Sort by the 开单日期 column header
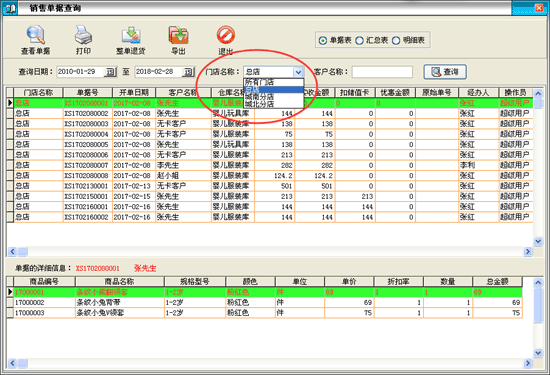 134,93
